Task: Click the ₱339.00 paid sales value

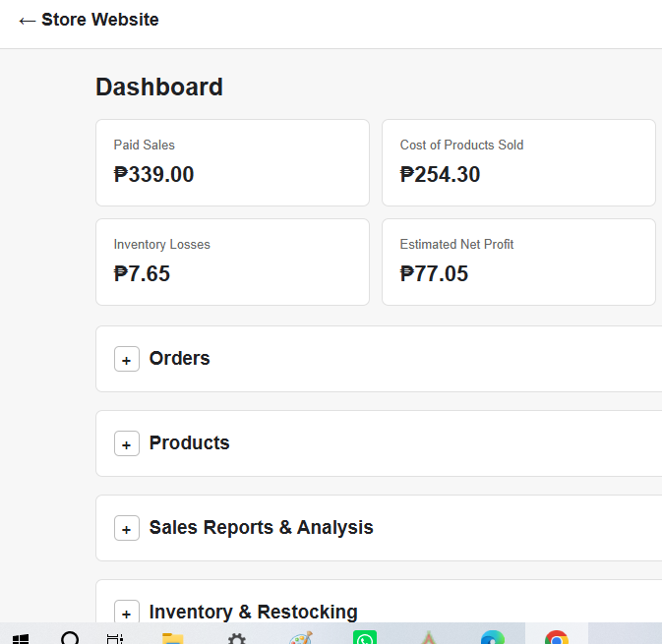Action: pyautogui.click(x=153, y=174)
